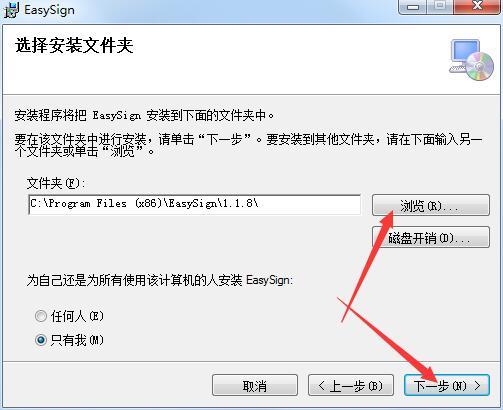Open folder browser with 浏览(R)... button

pos(431,205)
